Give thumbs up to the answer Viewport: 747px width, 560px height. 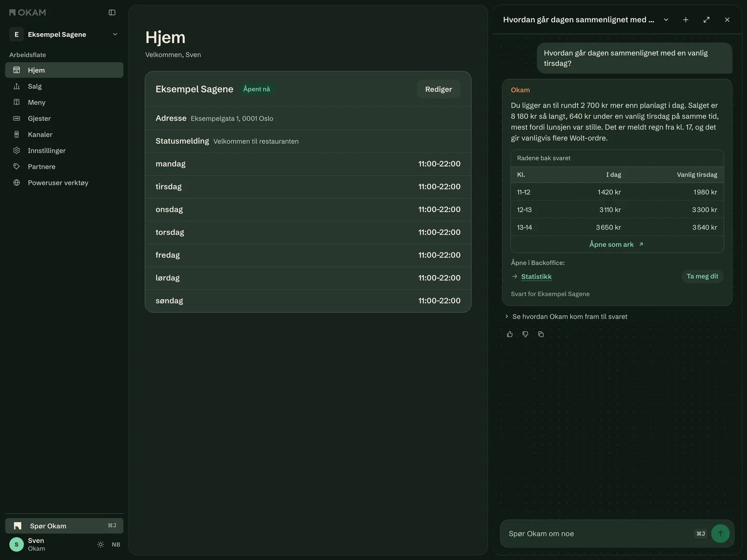pyautogui.click(x=510, y=334)
